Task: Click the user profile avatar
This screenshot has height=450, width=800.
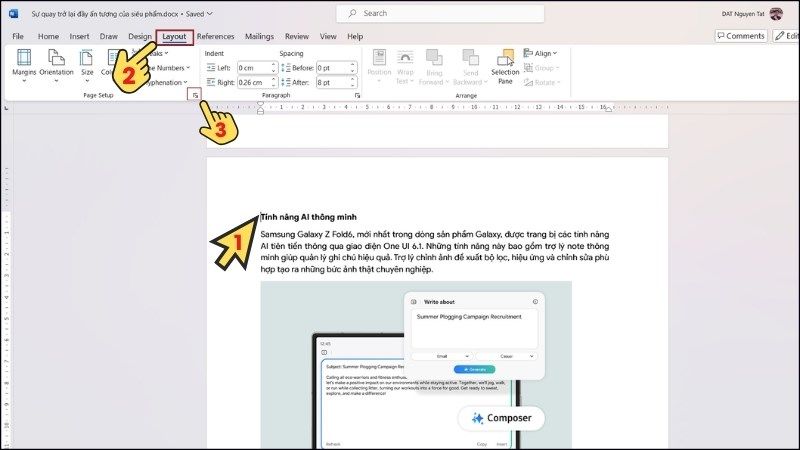Action: pos(776,14)
